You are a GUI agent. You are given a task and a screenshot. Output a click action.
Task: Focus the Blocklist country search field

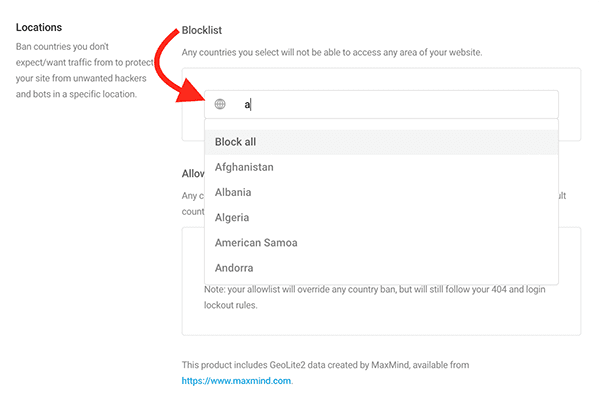pos(381,104)
